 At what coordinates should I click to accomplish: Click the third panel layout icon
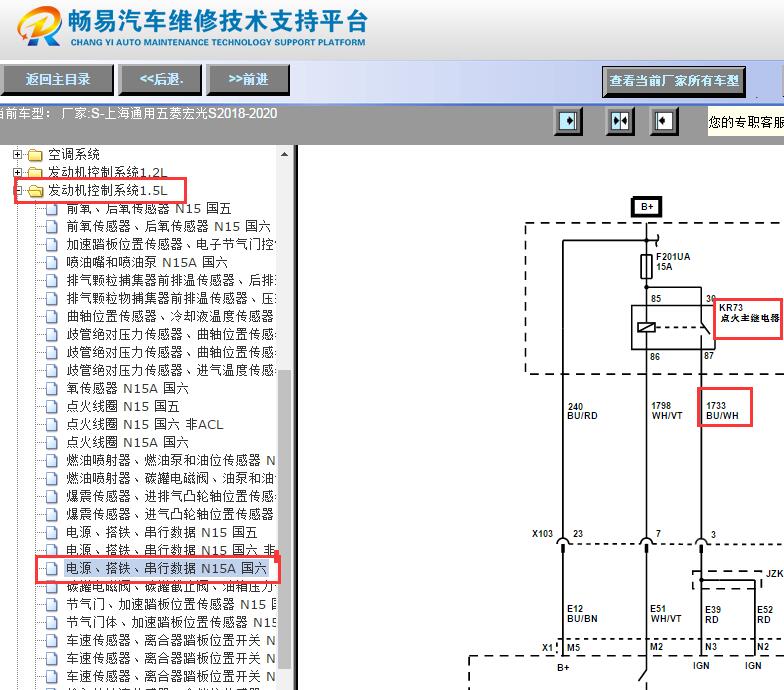pyautogui.click(x=664, y=122)
